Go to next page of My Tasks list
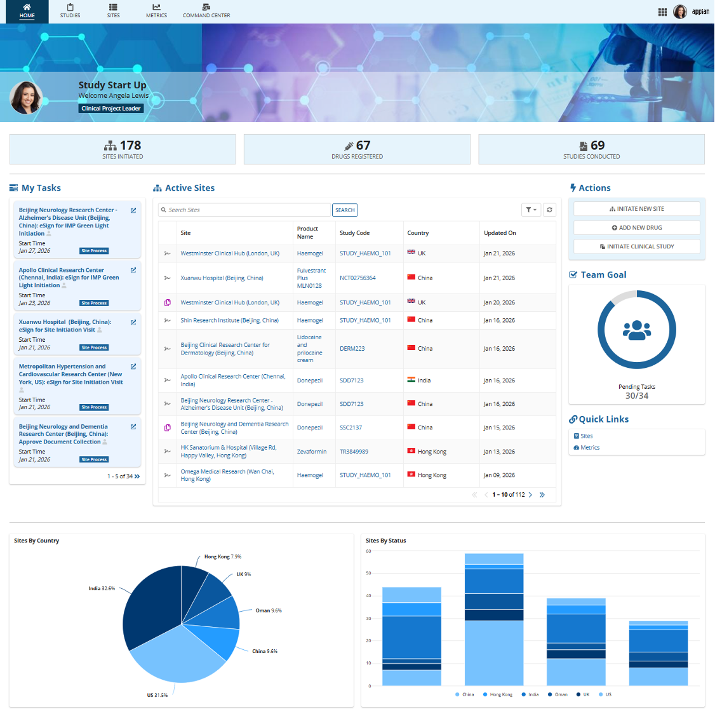Image resolution: width=715 pixels, height=728 pixels. pyautogui.click(x=137, y=476)
